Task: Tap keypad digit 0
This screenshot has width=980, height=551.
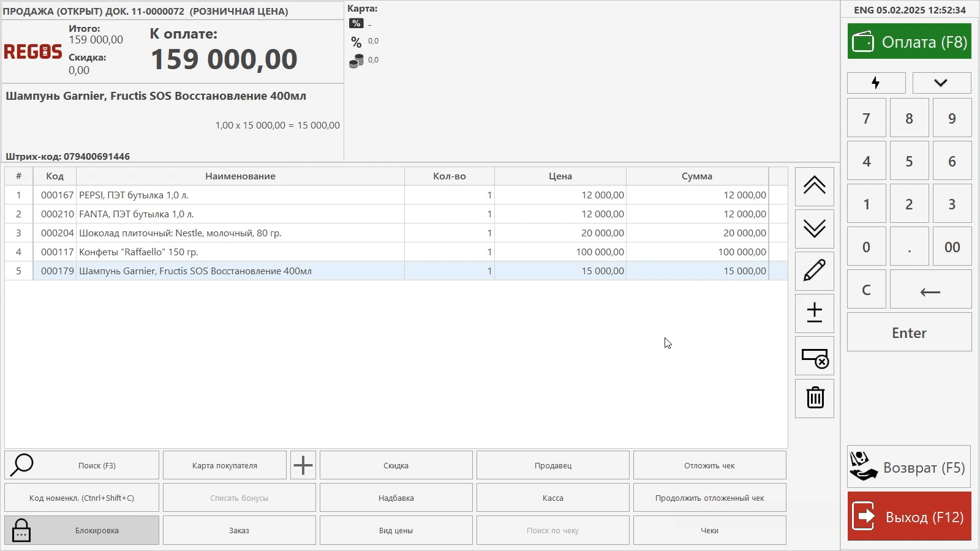Action: [x=866, y=247]
